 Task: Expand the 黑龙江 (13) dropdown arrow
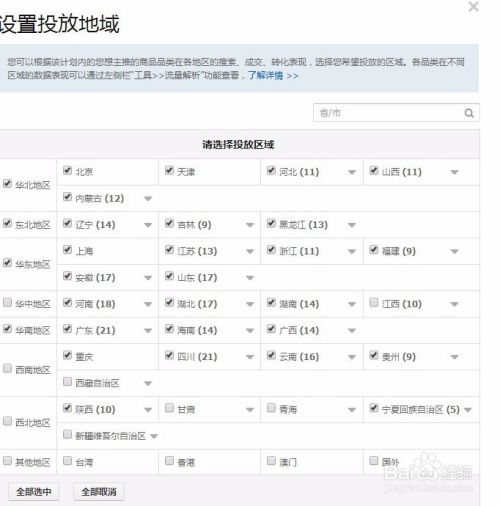pyautogui.click(x=352, y=225)
